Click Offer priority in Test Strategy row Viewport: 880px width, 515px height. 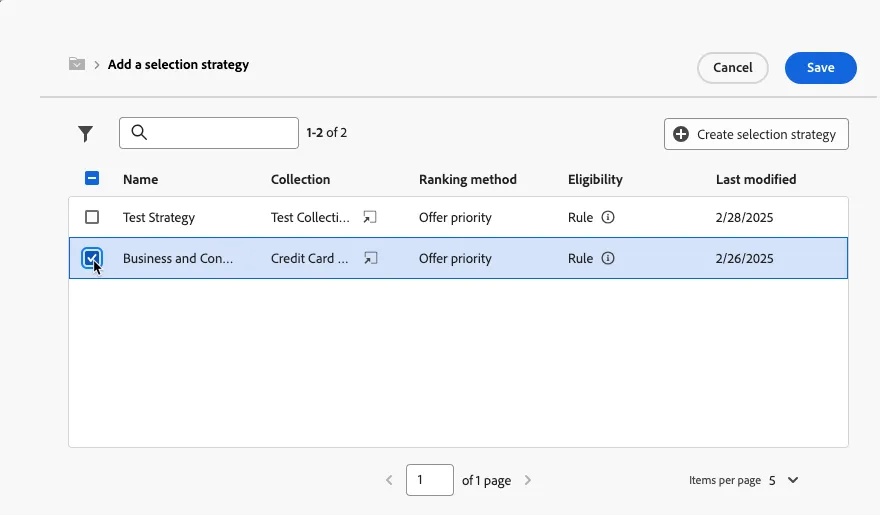click(x=455, y=218)
